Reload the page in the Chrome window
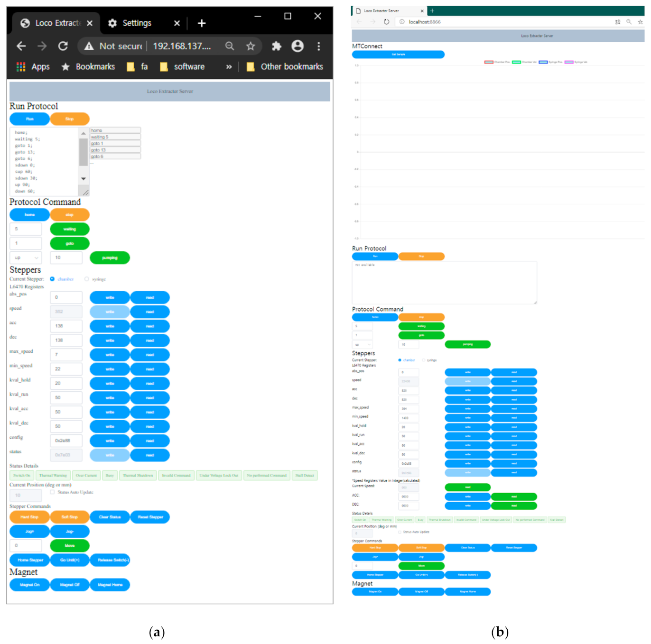The width and height of the screenshot is (651, 644). click(63, 46)
